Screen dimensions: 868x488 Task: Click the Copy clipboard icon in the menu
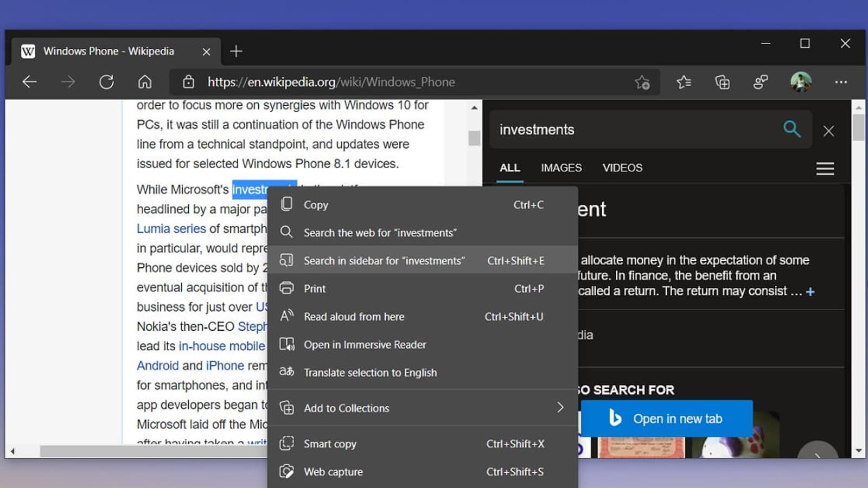[x=286, y=204]
